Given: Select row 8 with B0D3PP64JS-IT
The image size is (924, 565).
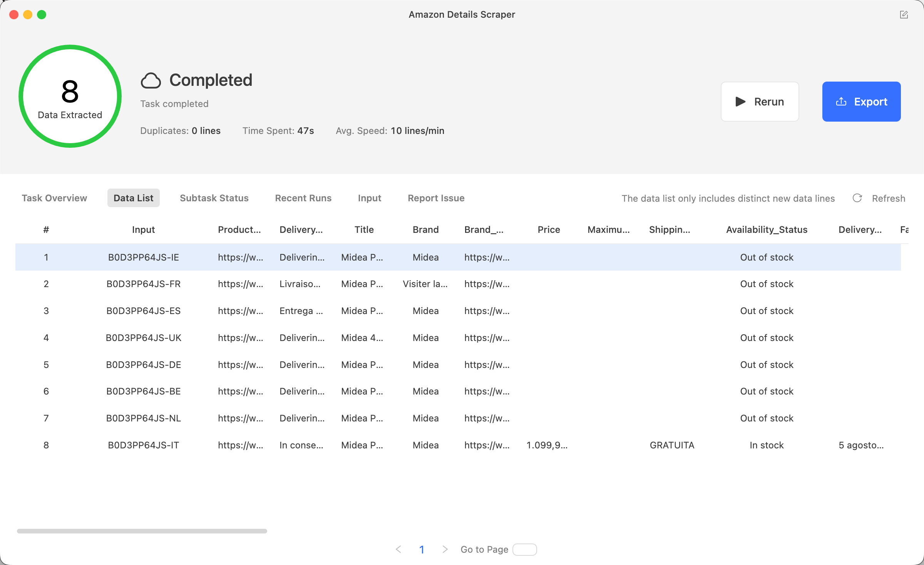Looking at the screenshot, I should 458,445.
